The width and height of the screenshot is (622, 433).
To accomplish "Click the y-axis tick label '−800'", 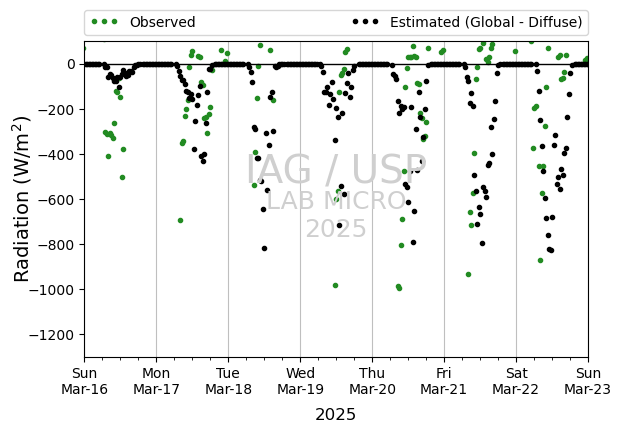I will (x=56, y=245).
